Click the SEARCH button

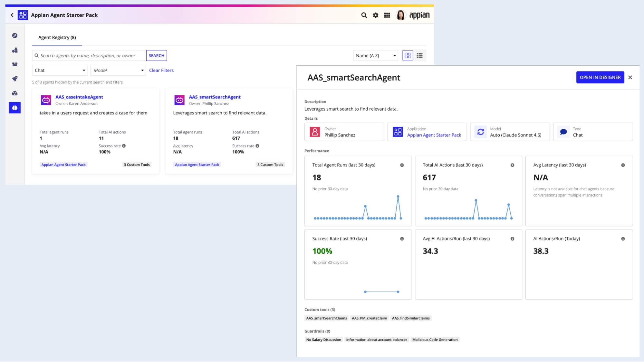coord(157,56)
